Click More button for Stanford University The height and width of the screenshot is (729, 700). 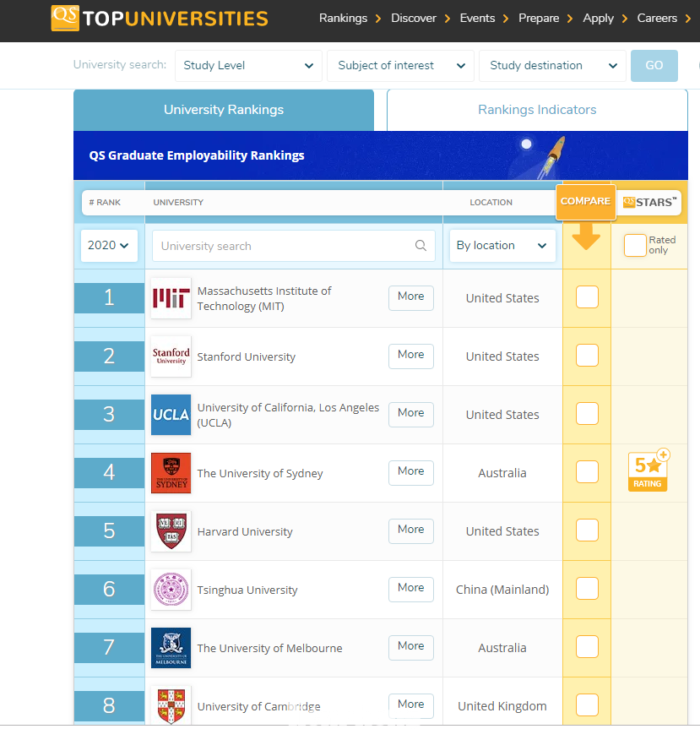click(411, 356)
